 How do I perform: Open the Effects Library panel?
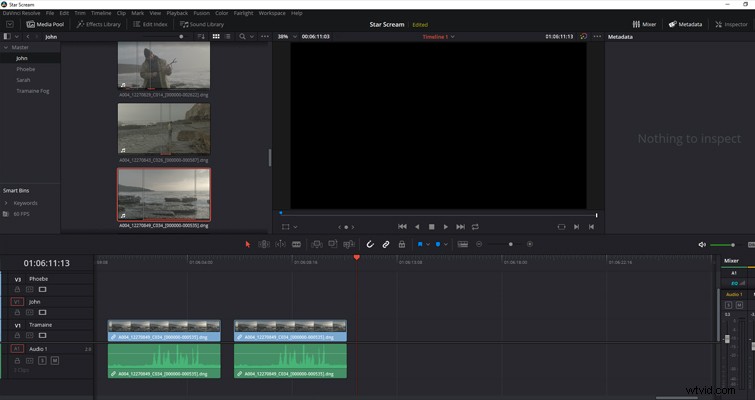pos(99,24)
